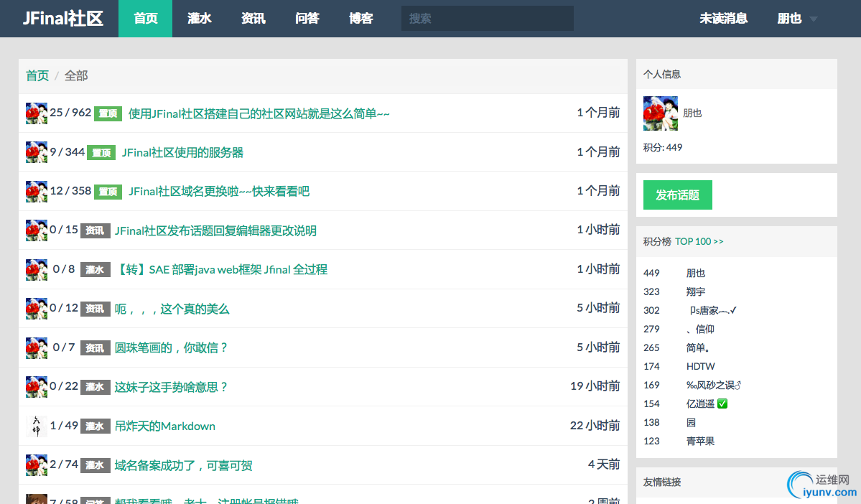Click the 4 天前 timestamp
Screen dimensions: 861x504
point(604,465)
